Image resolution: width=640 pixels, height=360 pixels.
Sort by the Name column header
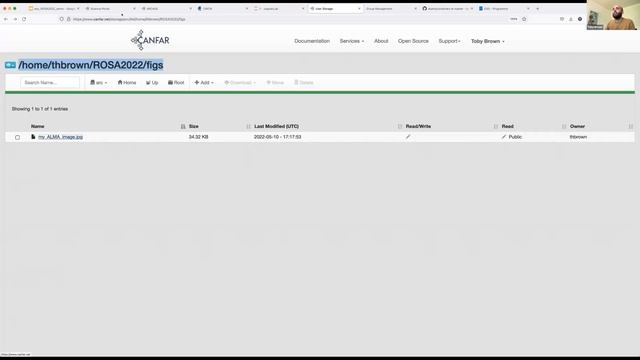click(x=38, y=126)
